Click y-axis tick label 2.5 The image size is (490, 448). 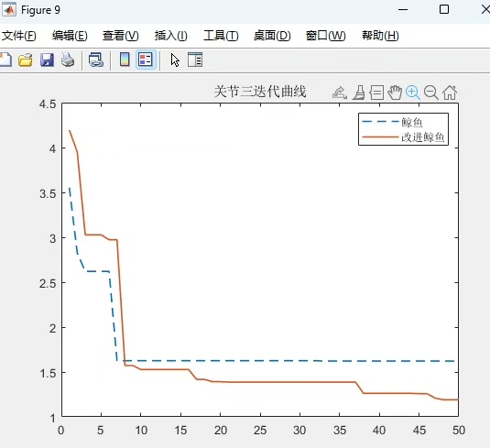(x=48, y=284)
